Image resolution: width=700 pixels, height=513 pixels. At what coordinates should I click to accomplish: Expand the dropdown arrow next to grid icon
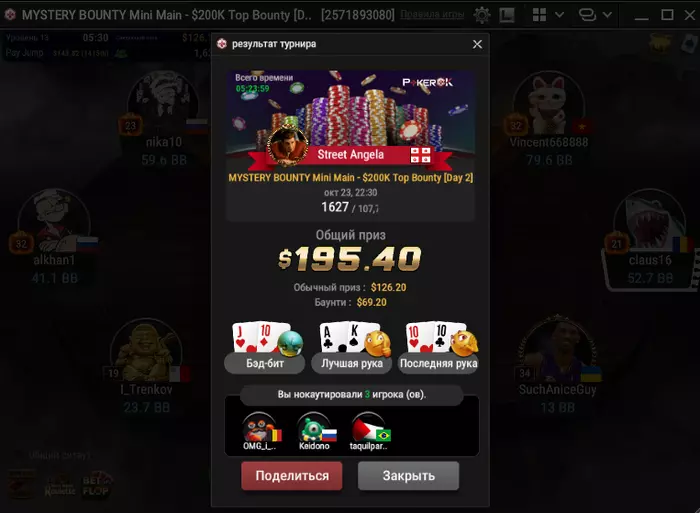coord(559,15)
